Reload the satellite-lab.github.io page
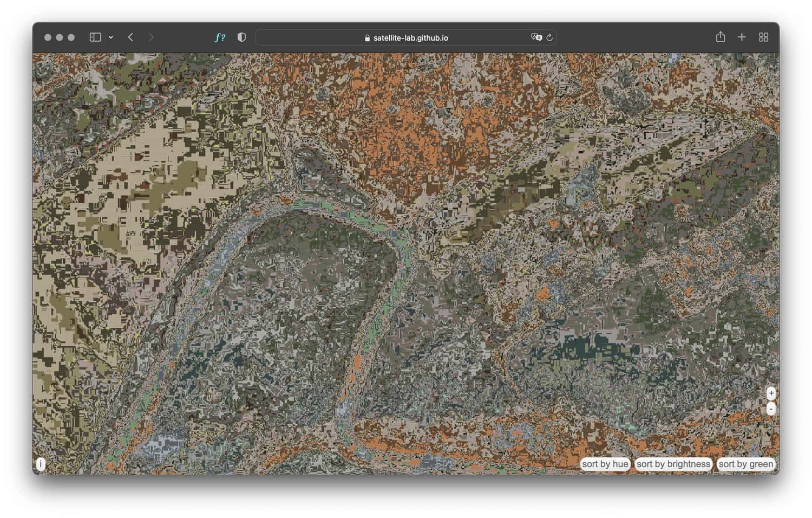This screenshot has width=812, height=518. tap(550, 37)
